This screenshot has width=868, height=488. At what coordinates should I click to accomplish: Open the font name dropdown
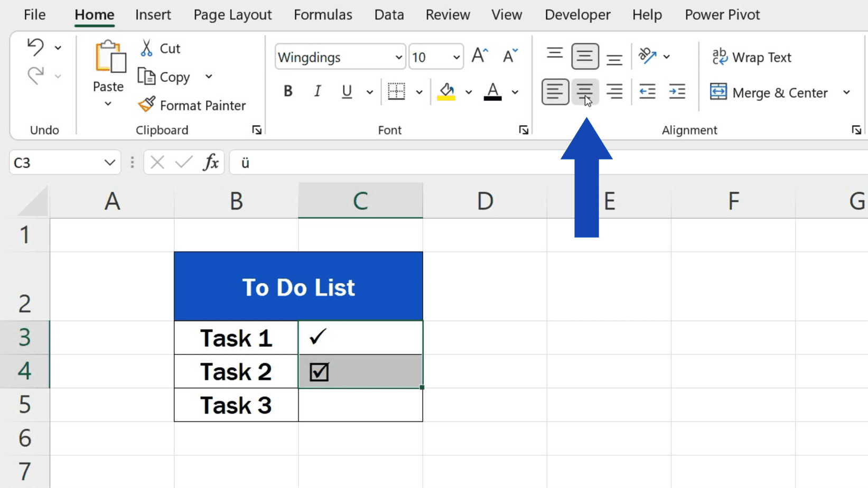pos(399,57)
